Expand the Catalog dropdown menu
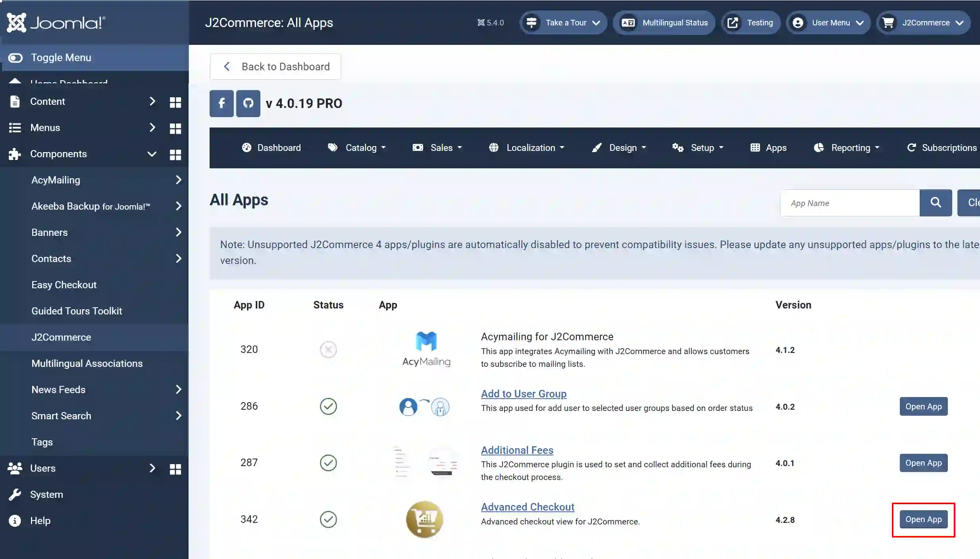 coord(356,148)
